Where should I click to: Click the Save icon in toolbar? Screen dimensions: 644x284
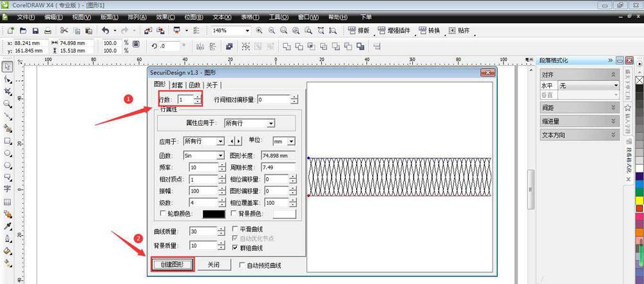click(x=35, y=30)
